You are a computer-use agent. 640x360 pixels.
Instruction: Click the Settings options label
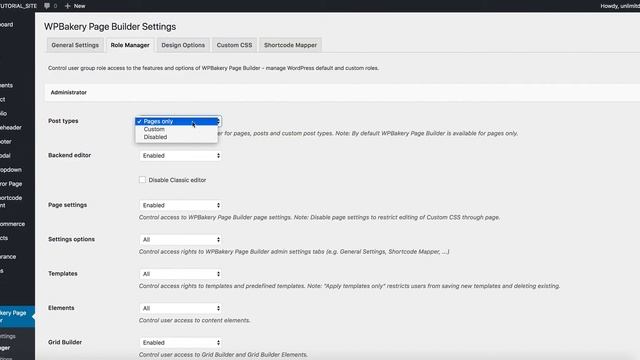click(x=71, y=239)
